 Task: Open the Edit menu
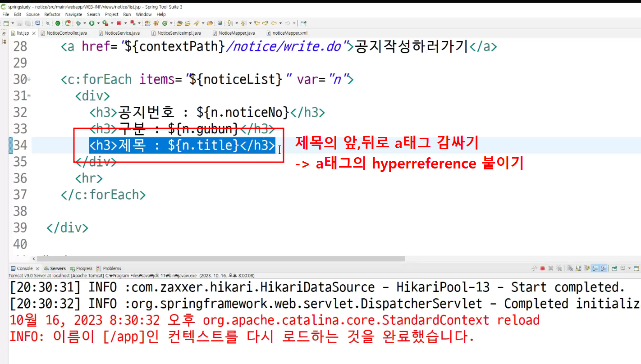pos(18,14)
